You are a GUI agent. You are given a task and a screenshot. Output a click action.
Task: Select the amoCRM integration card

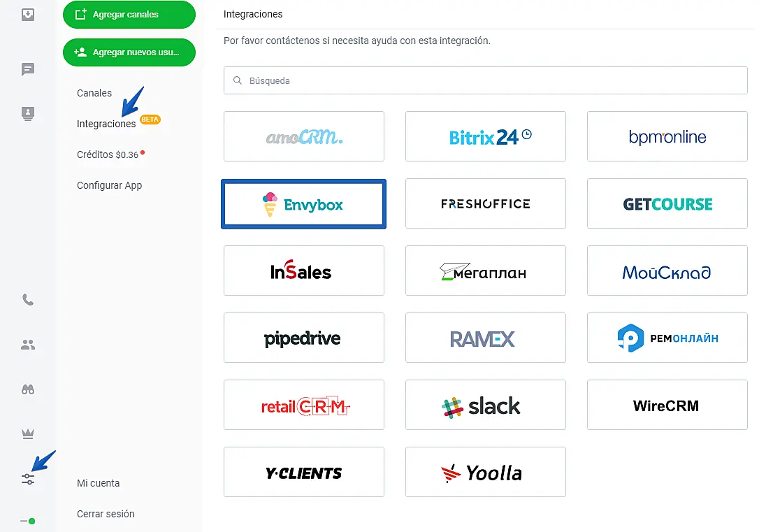click(x=304, y=136)
